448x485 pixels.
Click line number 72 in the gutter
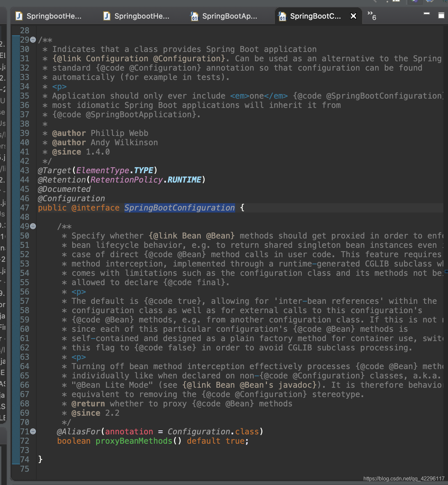(25, 441)
